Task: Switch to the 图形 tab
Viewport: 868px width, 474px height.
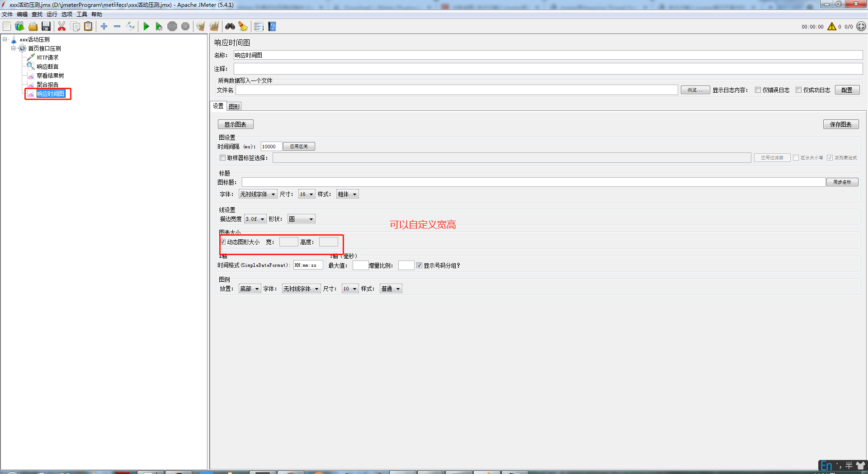Action: click(234, 106)
